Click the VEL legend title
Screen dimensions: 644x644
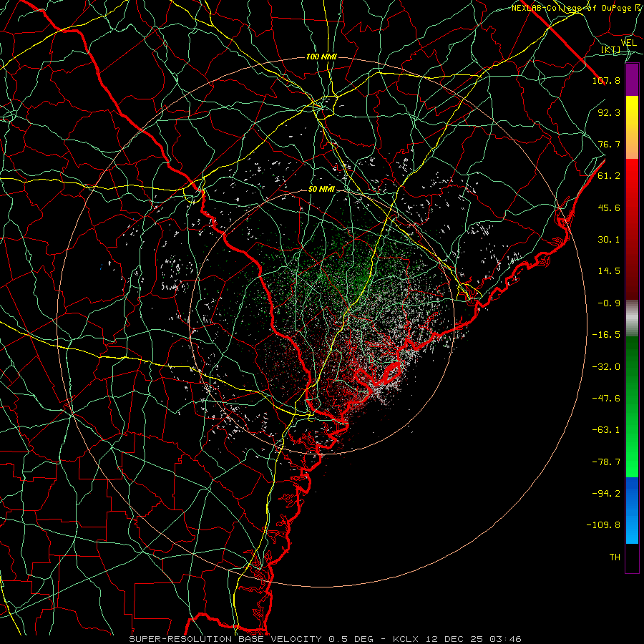coord(628,42)
